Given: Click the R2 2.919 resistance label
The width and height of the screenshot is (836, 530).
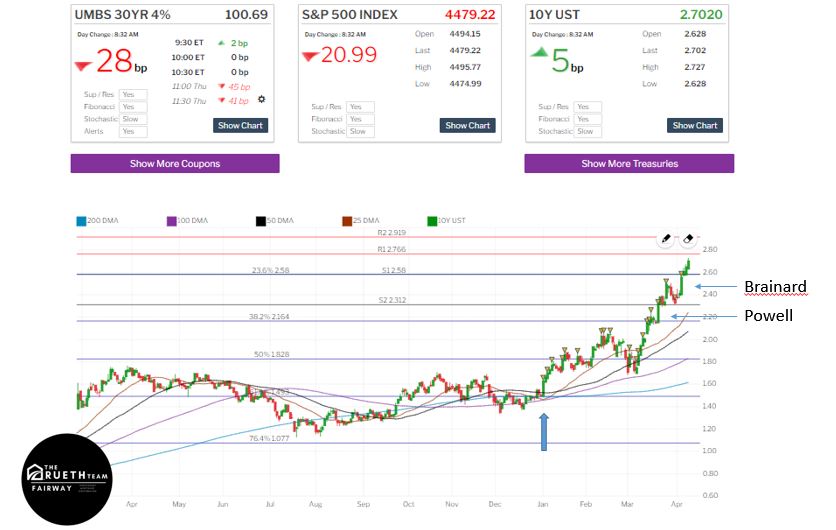Looking at the screenshot, I should (391, 232).
